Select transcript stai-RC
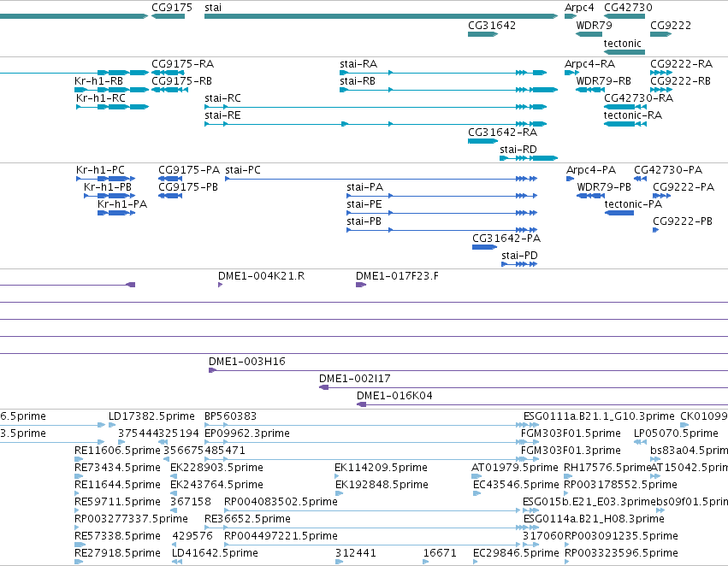 [376, 107]
